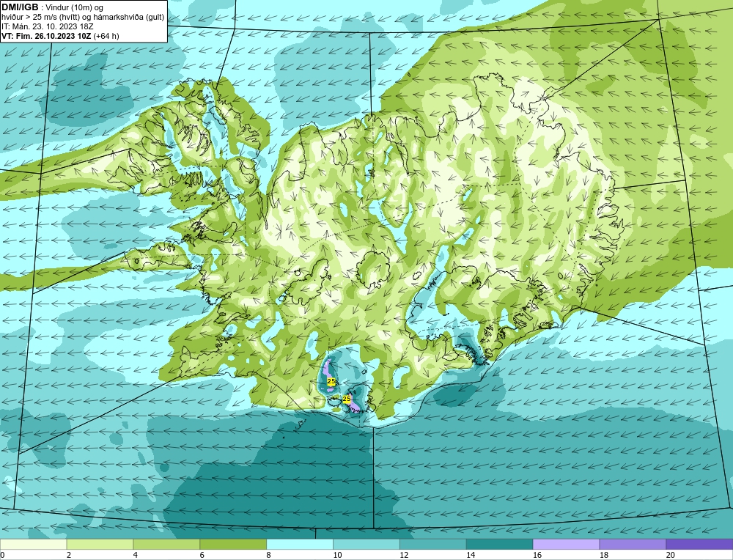Viewport: 733px width, 560px height.
Task: Click the "VT: Fim. 26.10.2023 10Z" valid time
Action: point(46,36)
